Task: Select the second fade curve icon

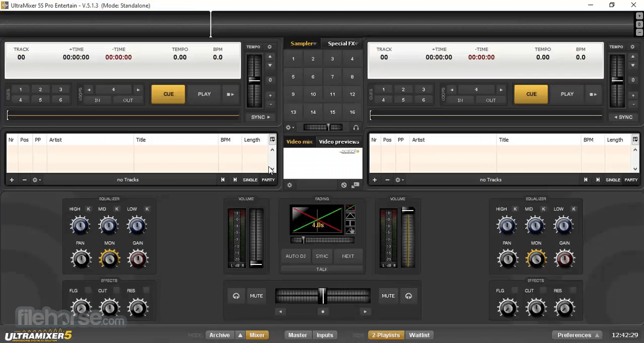Action: 350,216
